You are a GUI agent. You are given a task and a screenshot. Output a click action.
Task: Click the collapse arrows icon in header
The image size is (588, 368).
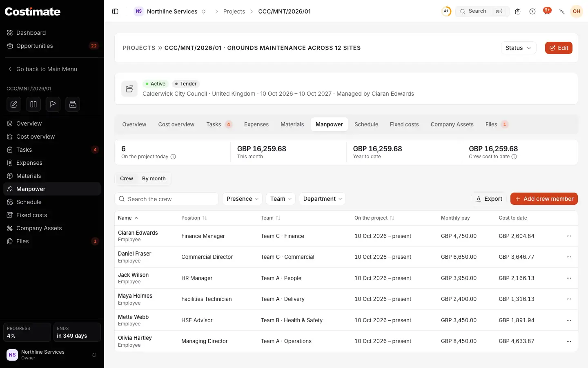tap(562, 11)
